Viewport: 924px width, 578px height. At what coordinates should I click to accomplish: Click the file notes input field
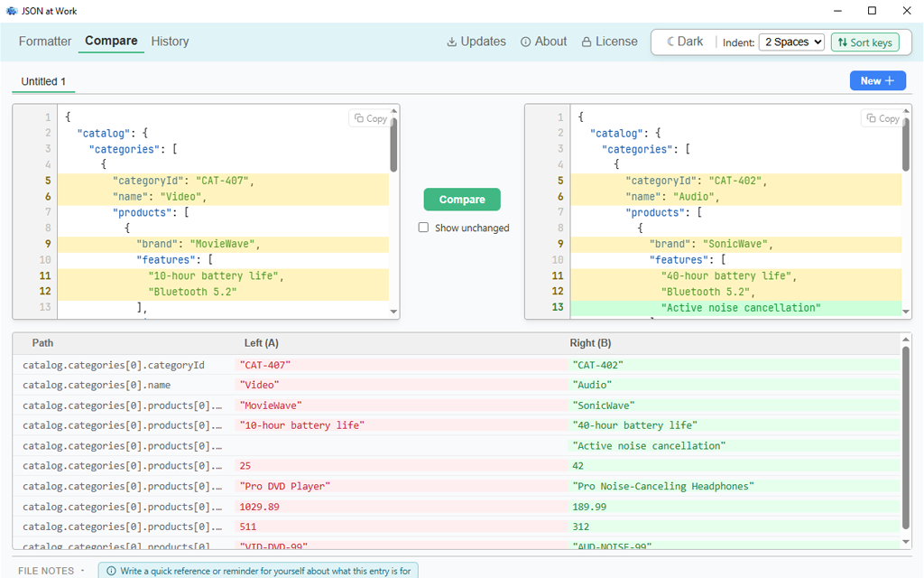(258, 571)
